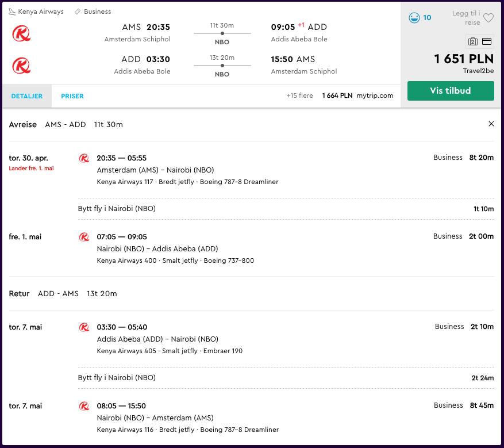
Task: Click Nairobi (NBO) – Addis Abeba (ADD) segment
Action: [157, 248]
